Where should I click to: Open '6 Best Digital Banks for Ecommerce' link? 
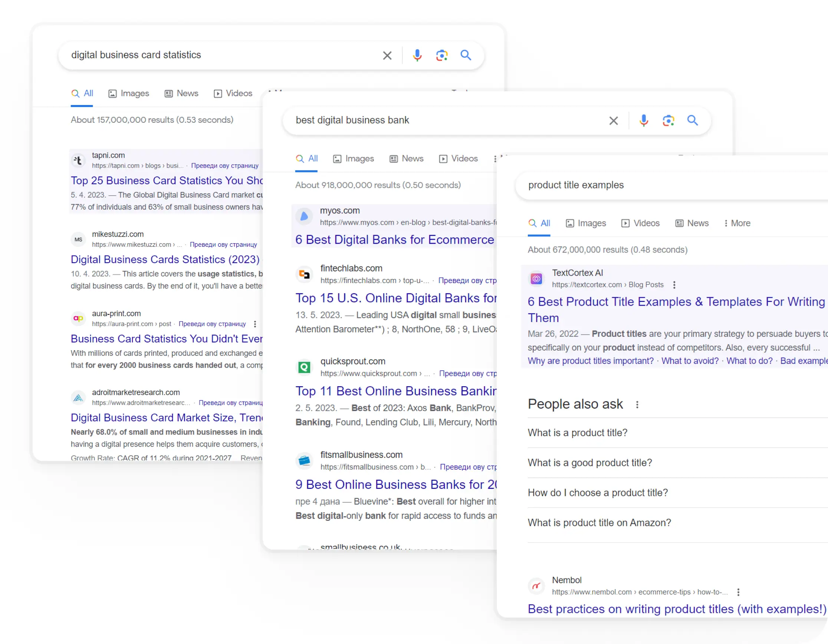coord(394,240)
